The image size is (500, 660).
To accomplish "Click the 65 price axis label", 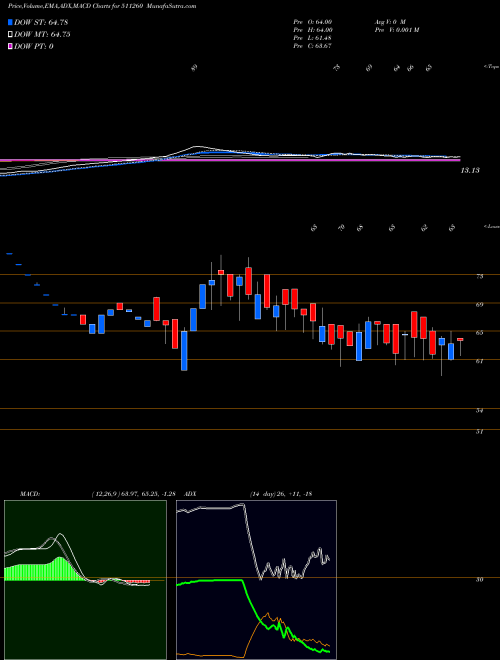I will tap(479, 333).
